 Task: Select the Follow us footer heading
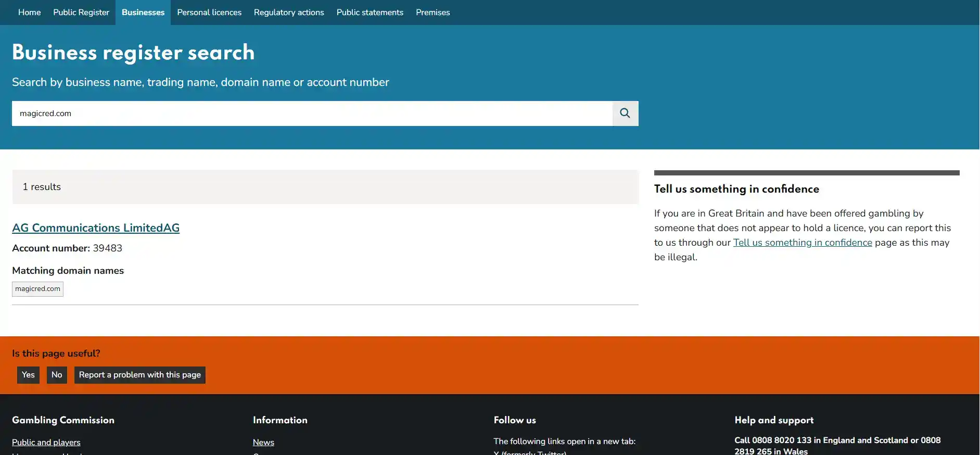515,420
